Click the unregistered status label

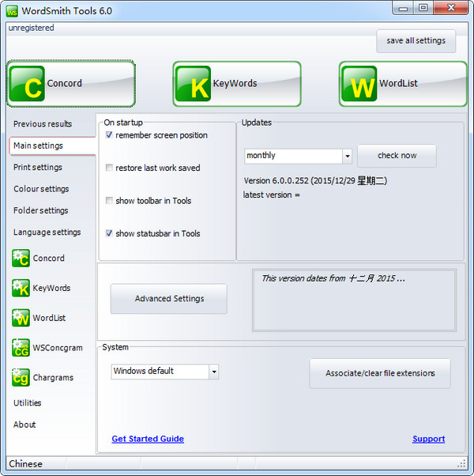pyautogui.click(x=32, y=28)
